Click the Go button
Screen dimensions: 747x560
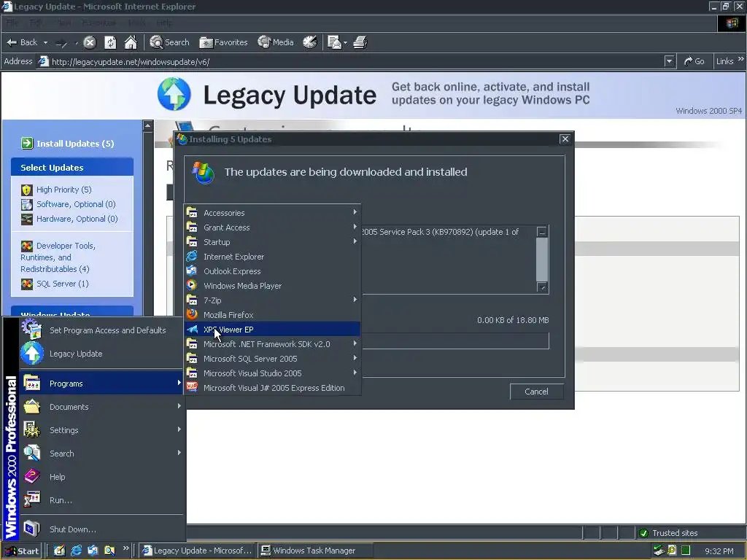pyautogui.click(x=694, y=61)
